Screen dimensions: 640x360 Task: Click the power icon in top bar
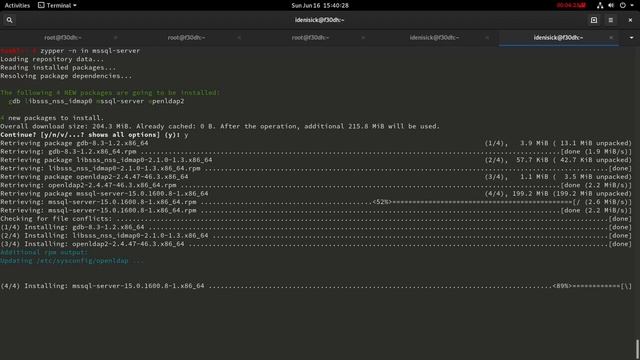point(622,5)
